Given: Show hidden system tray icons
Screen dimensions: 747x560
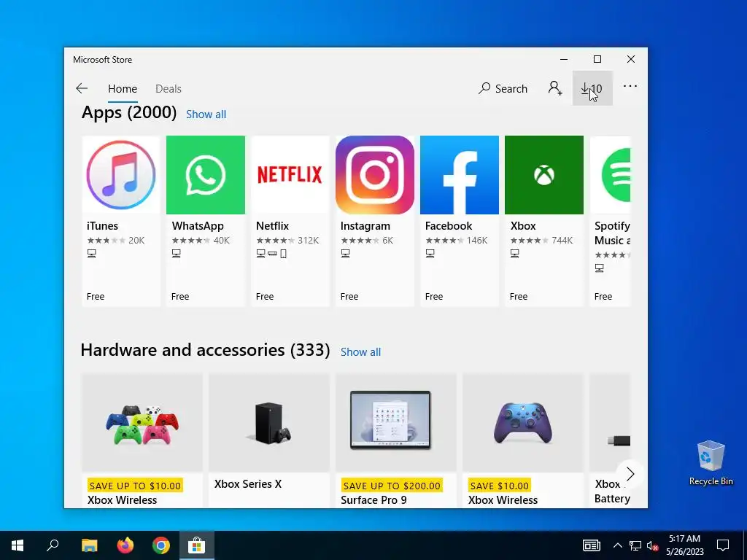Looking at the screenshot, I should 617,545.
